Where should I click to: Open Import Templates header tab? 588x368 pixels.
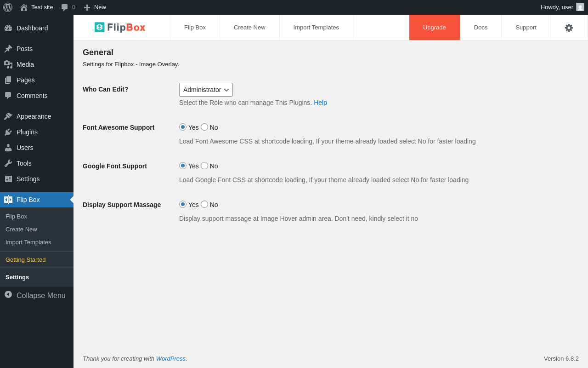316,28
